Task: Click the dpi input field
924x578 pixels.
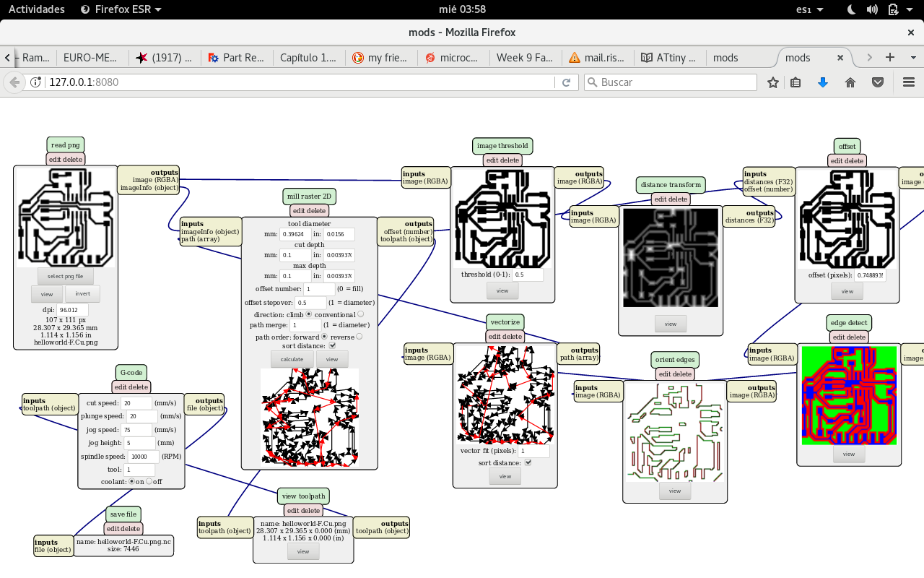Action: 72,310
